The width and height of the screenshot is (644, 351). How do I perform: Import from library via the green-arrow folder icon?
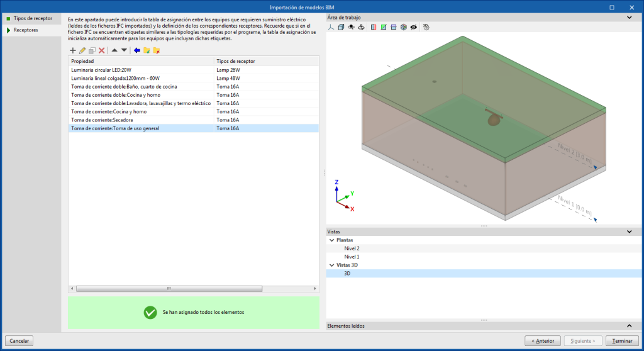147,50
